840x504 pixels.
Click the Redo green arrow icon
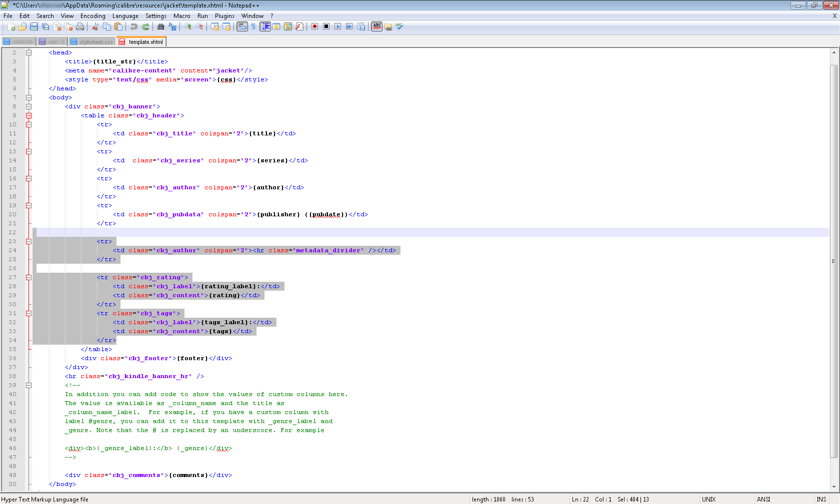pos(145,27)
